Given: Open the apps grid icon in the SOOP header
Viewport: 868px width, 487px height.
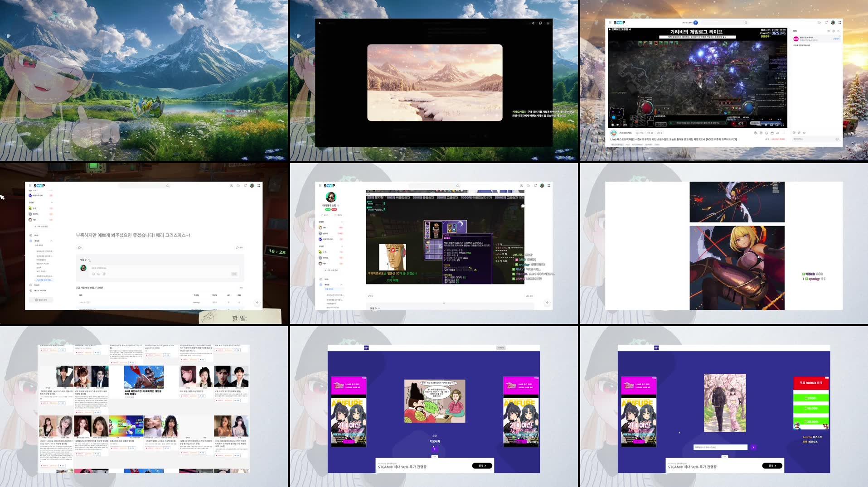Looking at the screenshot, I should click(x=840, y=22).
